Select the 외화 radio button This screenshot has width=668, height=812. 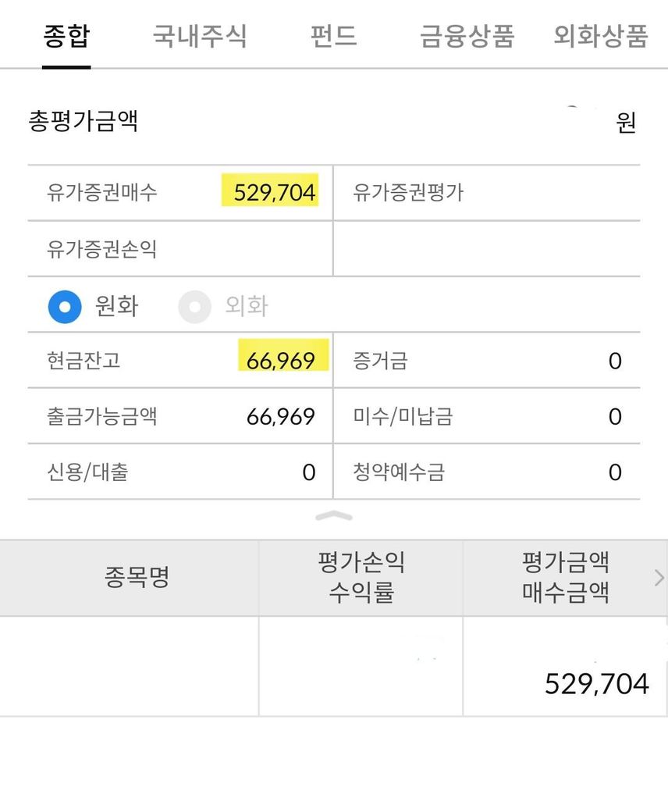coord(194,306)
